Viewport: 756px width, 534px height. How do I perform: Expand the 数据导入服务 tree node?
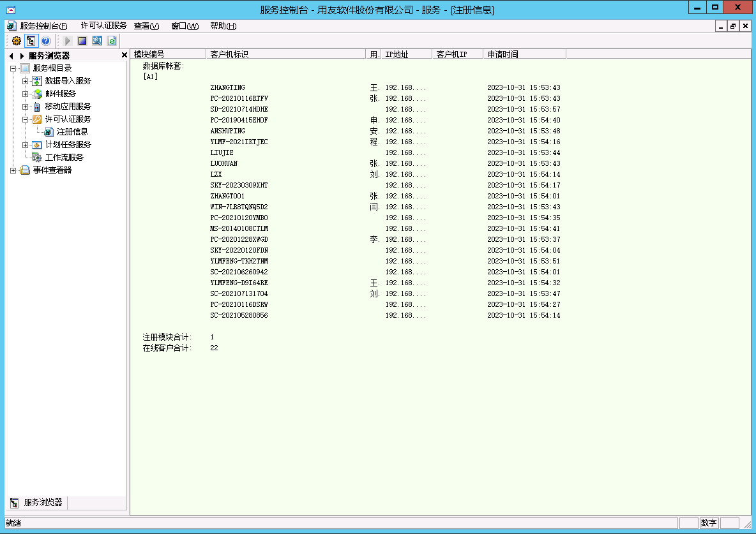point(26,81)
